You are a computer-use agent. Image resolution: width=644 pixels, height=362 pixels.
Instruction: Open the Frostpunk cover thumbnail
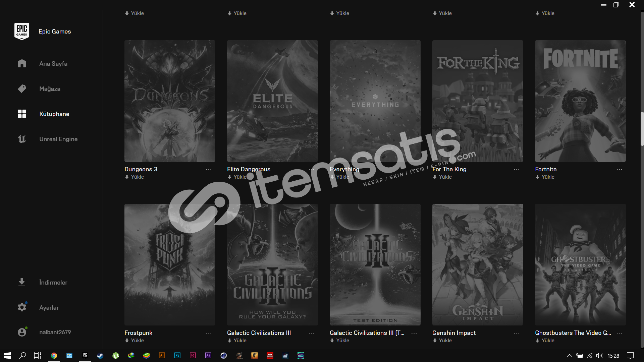click(x=170, y=264)
